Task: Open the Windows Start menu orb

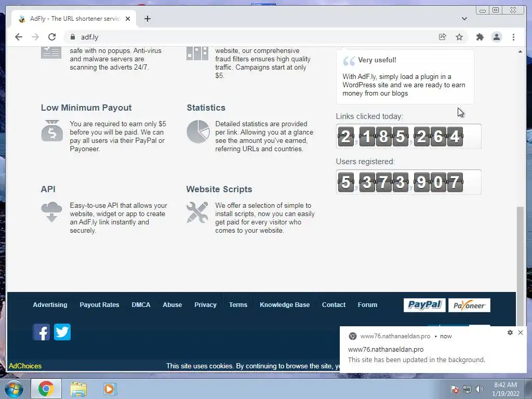Action: [14, 389]
